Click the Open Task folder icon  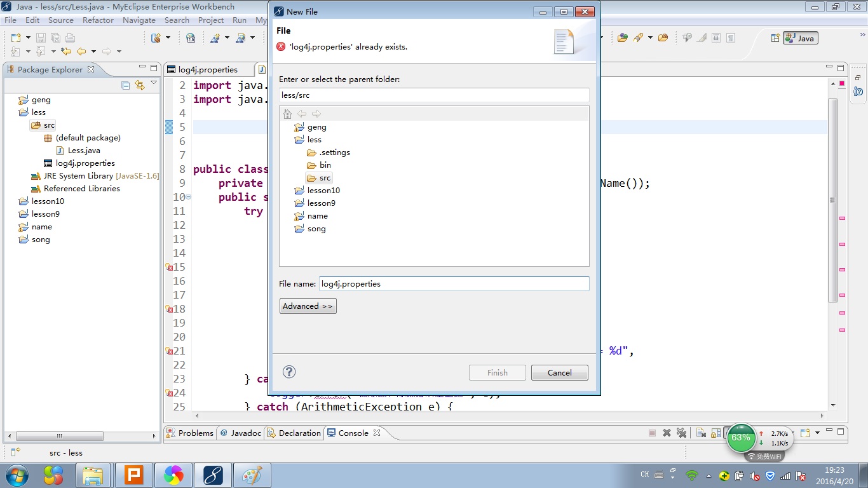(x=663, y=37)
